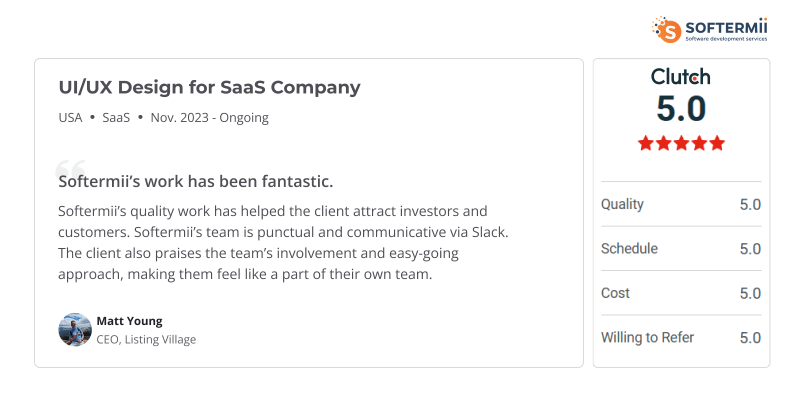Screen dimensions: 800x400
Task: Click the fifth red rating star
Action: pos(716,143)
